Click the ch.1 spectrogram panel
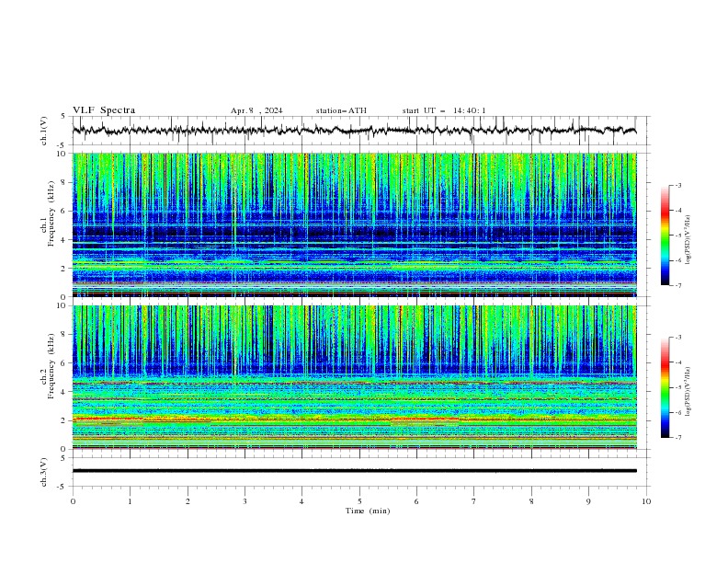The height and width of the screenshot is (563, 728). pos(354,224)
